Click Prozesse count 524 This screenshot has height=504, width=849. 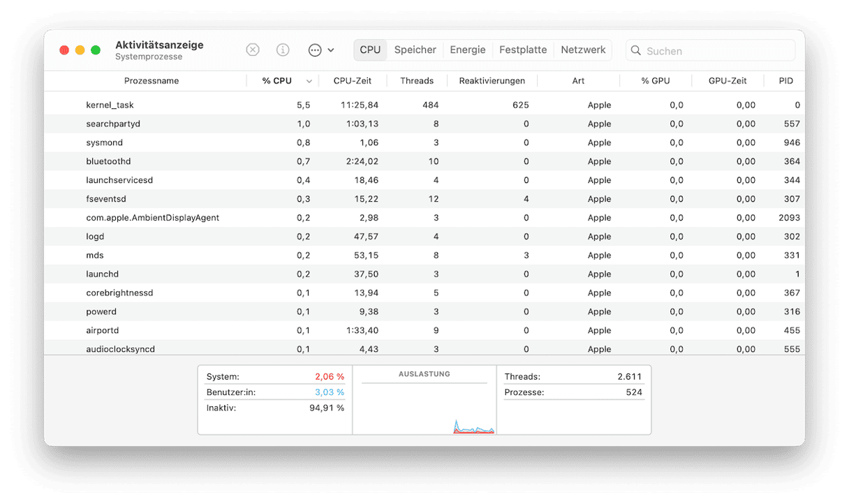pos(634,392)
